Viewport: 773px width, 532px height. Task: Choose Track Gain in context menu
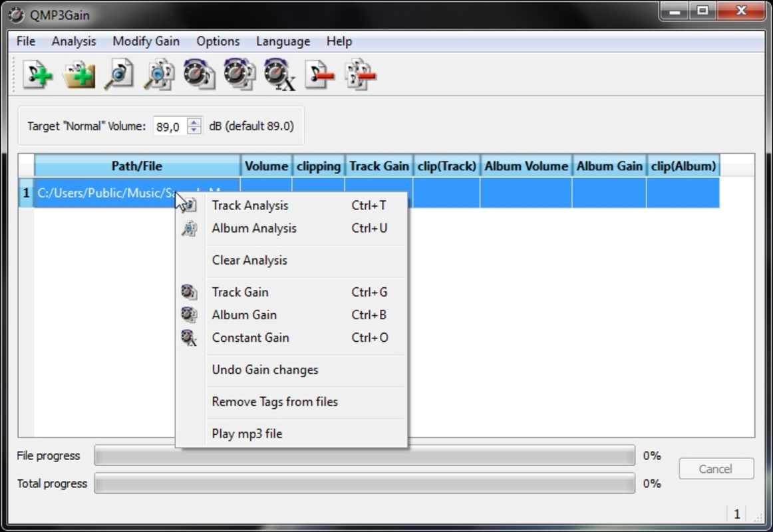click(291, 292)
